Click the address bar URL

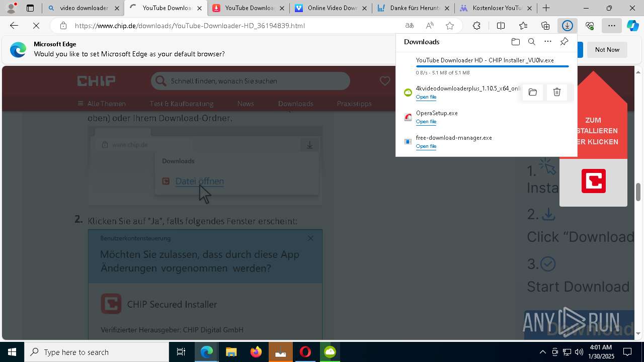click(190, 26)
